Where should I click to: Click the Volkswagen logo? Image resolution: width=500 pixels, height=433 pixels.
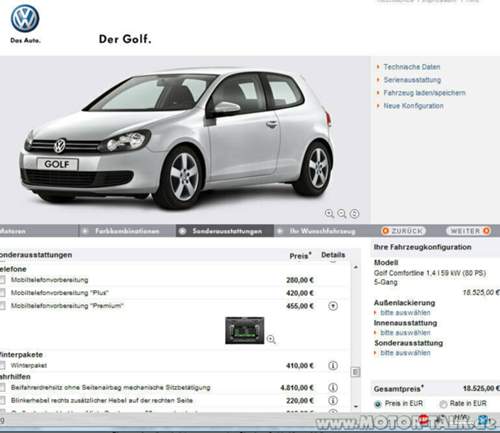pyautogui.click(x=25, y=18)
